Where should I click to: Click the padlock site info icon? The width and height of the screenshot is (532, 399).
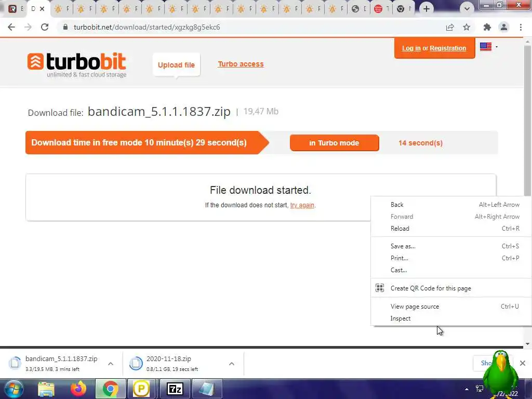65,27
